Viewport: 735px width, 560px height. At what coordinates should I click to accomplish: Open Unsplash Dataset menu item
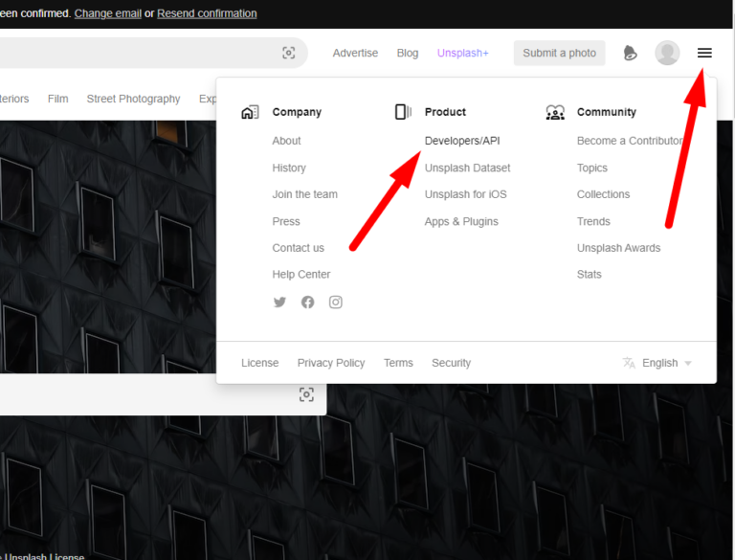467,168
